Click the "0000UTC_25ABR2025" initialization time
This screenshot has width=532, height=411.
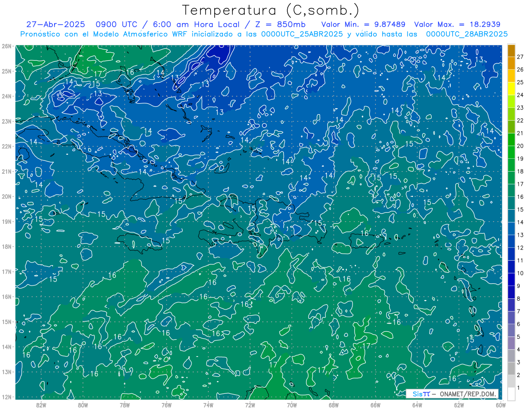point(302,34)
